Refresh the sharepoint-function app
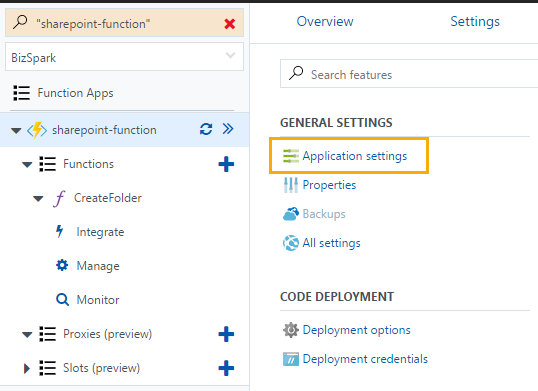Image resolution: width=538 pixels, height=391 pixels. point(206,129)
